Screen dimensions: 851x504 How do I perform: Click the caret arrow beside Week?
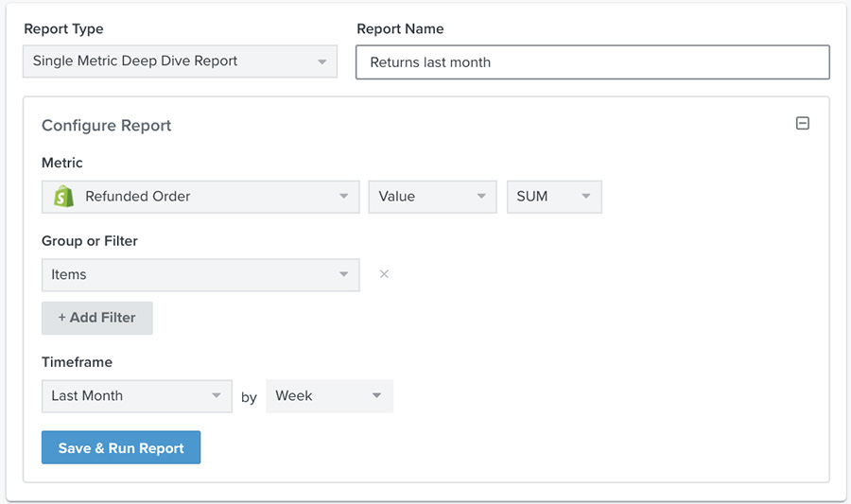coord(377,396)
